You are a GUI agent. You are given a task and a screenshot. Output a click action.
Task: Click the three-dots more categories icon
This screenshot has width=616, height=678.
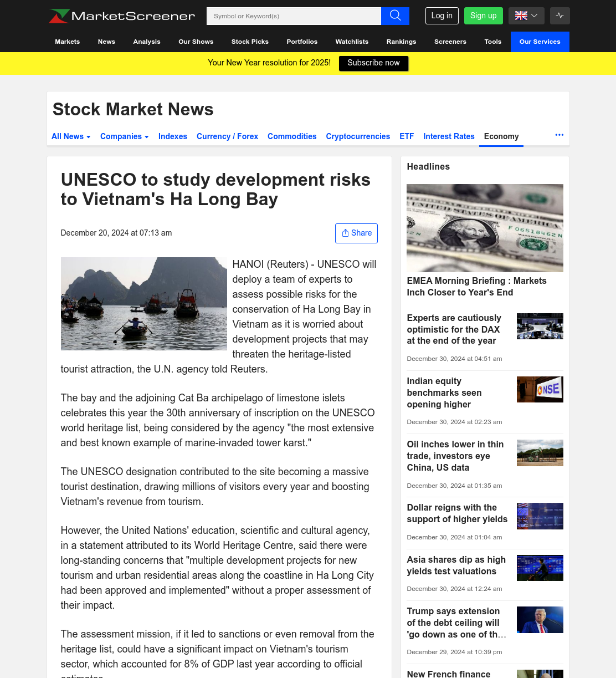click(559, 135)
